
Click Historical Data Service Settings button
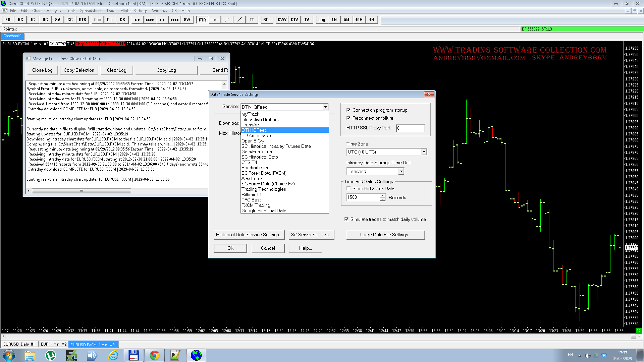coord(249,235)
